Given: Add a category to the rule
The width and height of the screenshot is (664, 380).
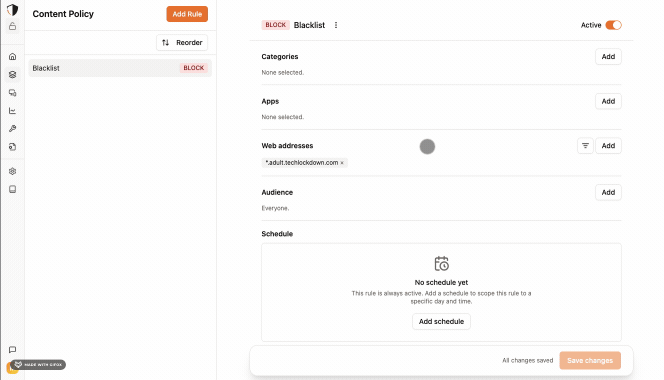Looking at the screenshot, I should click(608, 57).
